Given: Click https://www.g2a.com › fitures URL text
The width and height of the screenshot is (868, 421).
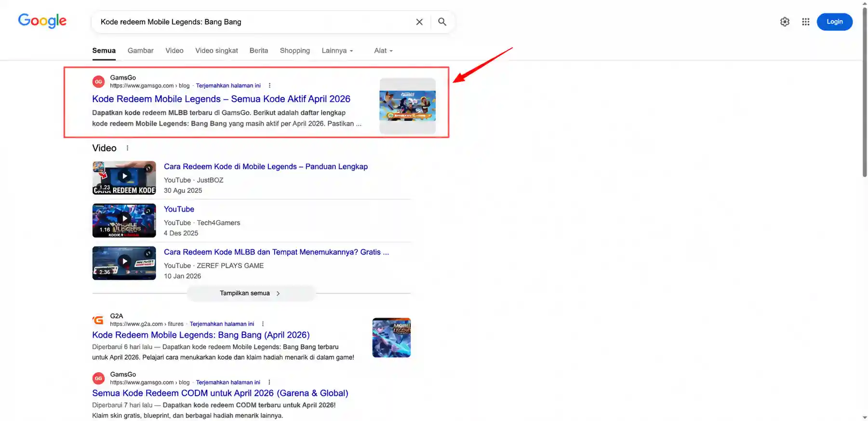Looking at the screenshot, I should point(147,324).
